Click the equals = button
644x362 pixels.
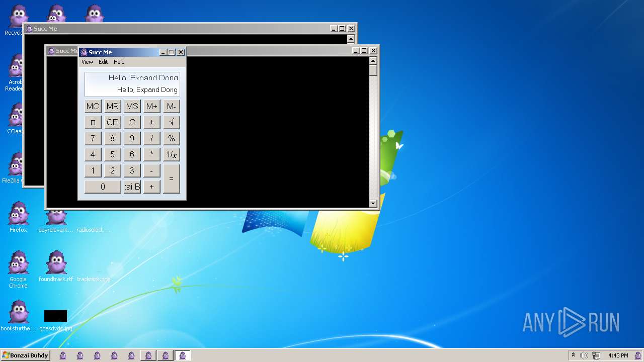pyautogui.click(x=171, y=178)
